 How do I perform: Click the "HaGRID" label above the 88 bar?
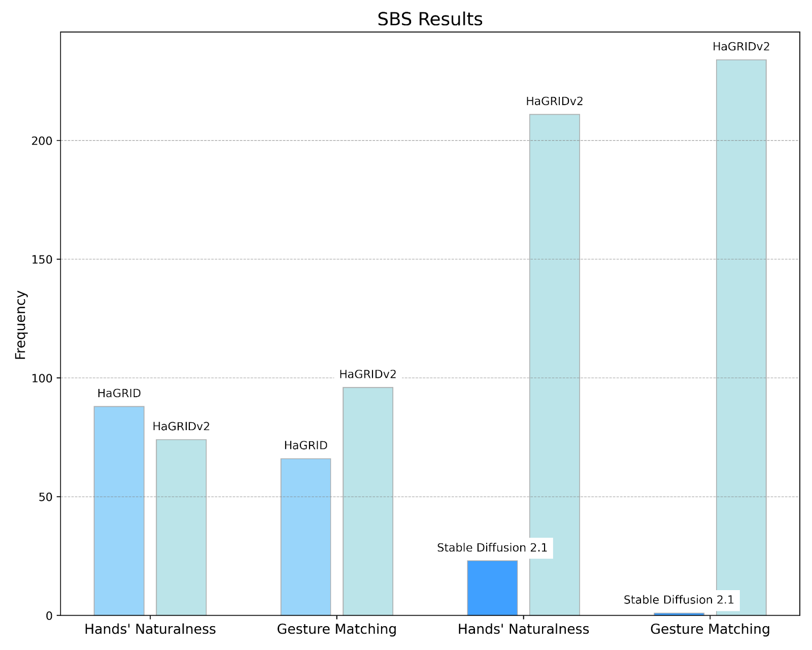point(119,393)
